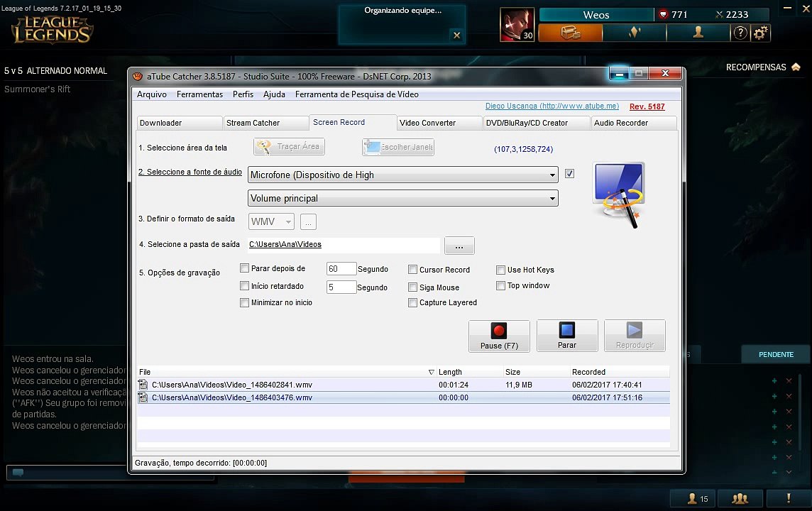Switch to the Downloader tab
The width and height of the screenshot is (812, 511).
[x=179, y=123]
